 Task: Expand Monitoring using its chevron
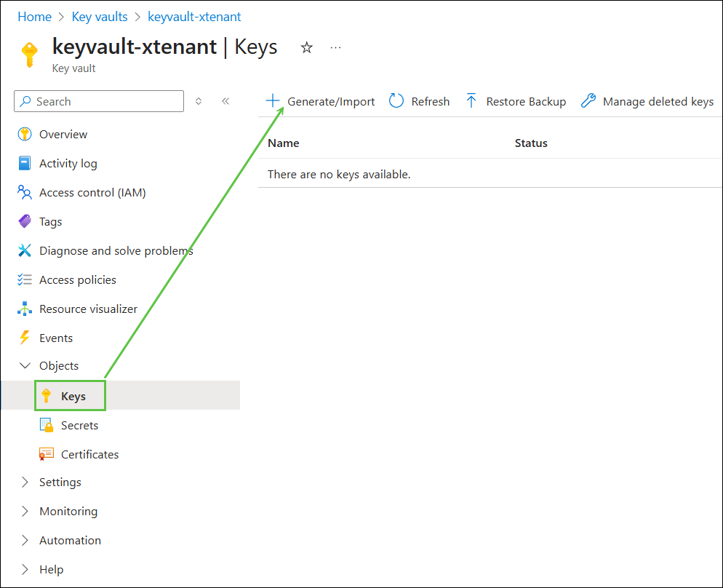(x=25, y=511)
